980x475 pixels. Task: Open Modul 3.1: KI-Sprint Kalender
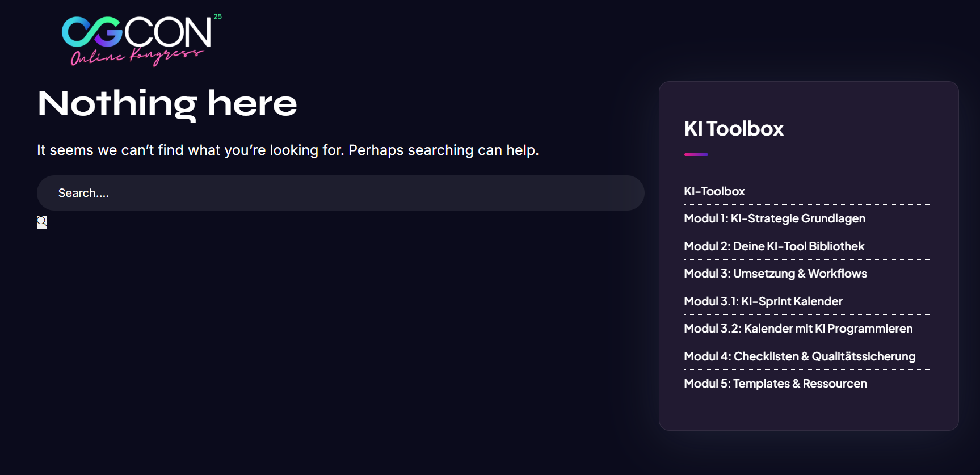763,301
